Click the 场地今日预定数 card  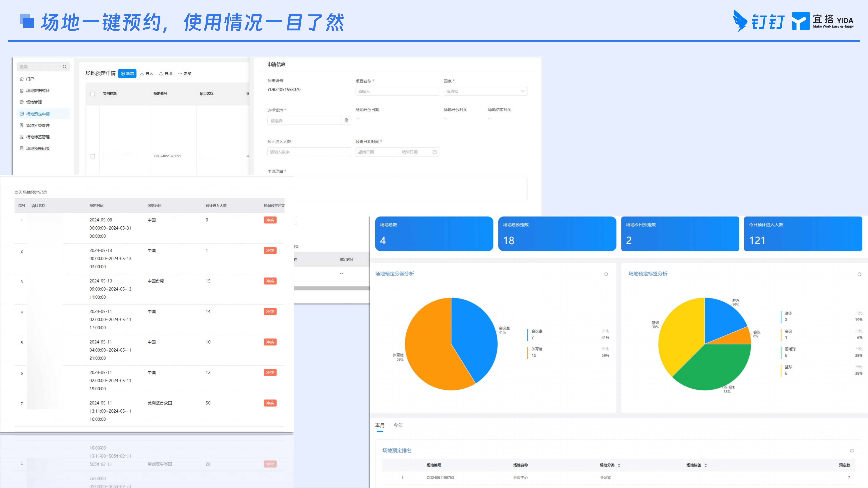pyautogui.click(x=680, y=234)
